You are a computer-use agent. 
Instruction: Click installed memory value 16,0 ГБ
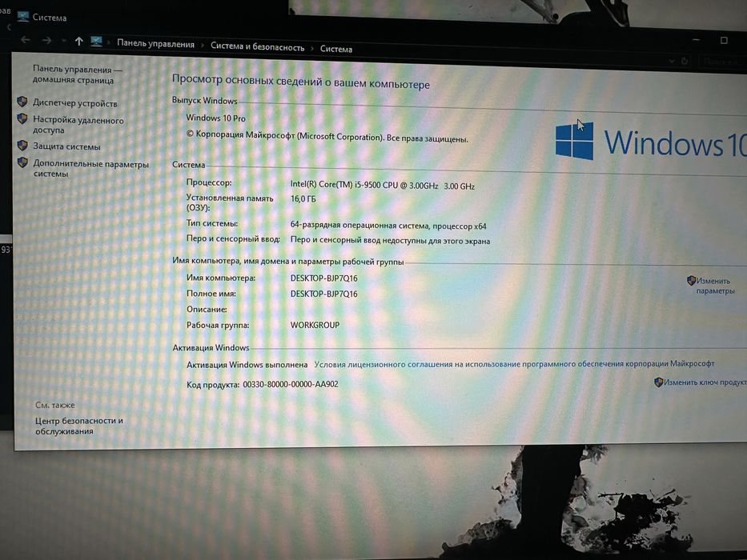tap(303, 198)
